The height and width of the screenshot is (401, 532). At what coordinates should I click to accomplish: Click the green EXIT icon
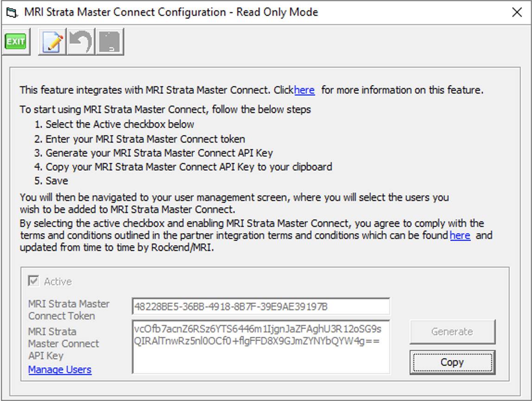[x=16, y=41]
